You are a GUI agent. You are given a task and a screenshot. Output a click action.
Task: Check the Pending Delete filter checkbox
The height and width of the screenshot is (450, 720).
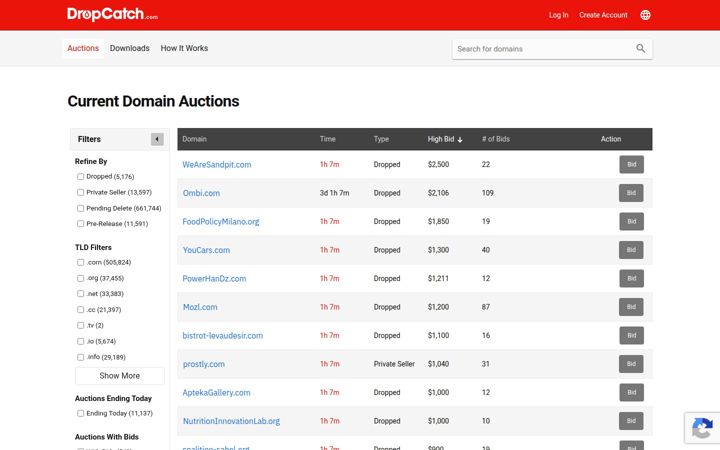(81, 208)
